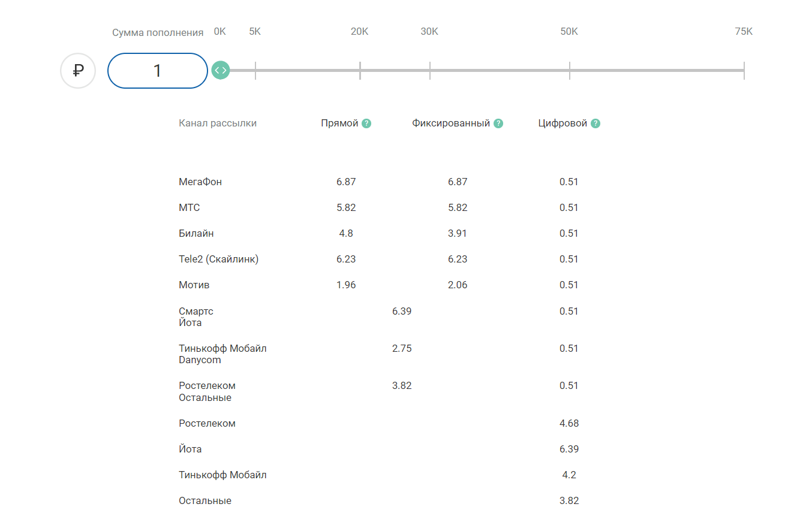Click the Фиксированный column header
This screenshot has height=528, width=812.
[x=451, y=123]
